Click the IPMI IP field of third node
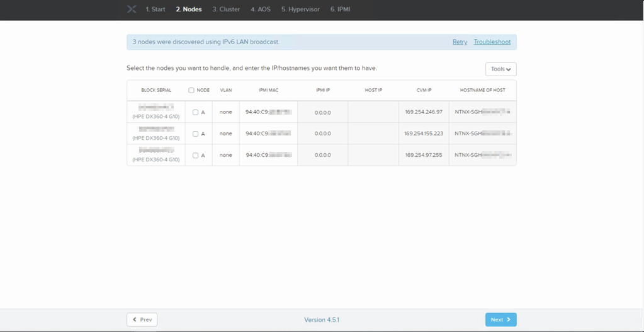The image size is (644, 332). pyautogui.click(x=323, y=156)
